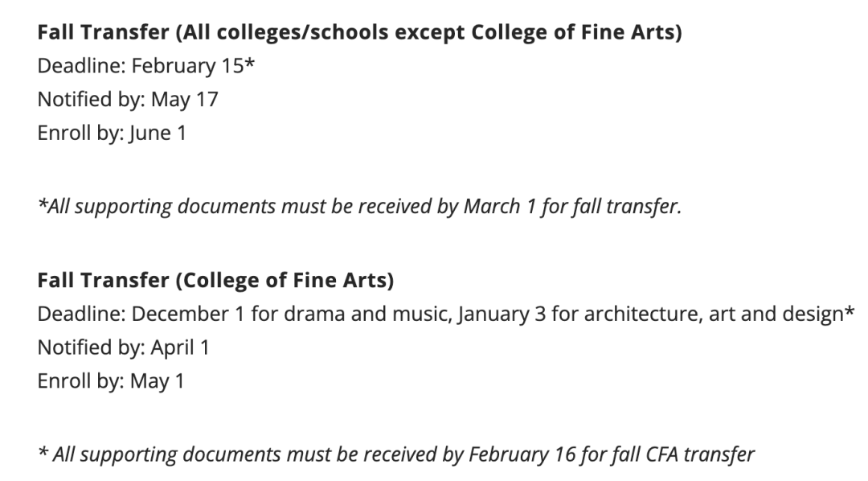The image size is (868, 481).
Task: Click the word Deadline in Fine Arts section
Action: (81, 314)
